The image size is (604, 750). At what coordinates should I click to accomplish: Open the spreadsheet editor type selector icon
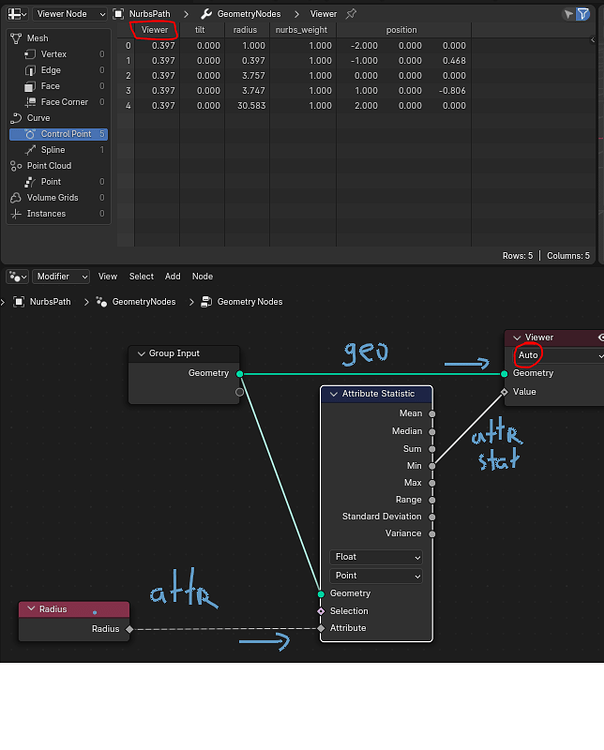coord(17,14)
